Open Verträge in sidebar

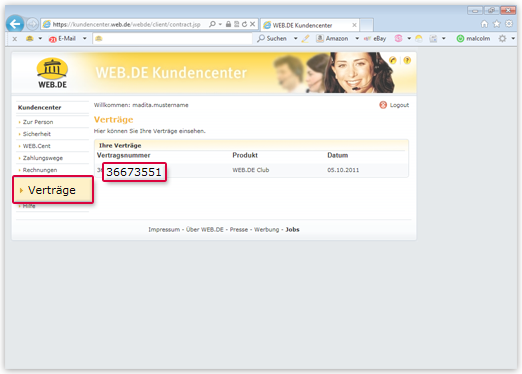pyautogui.click(x=53, y=190)
